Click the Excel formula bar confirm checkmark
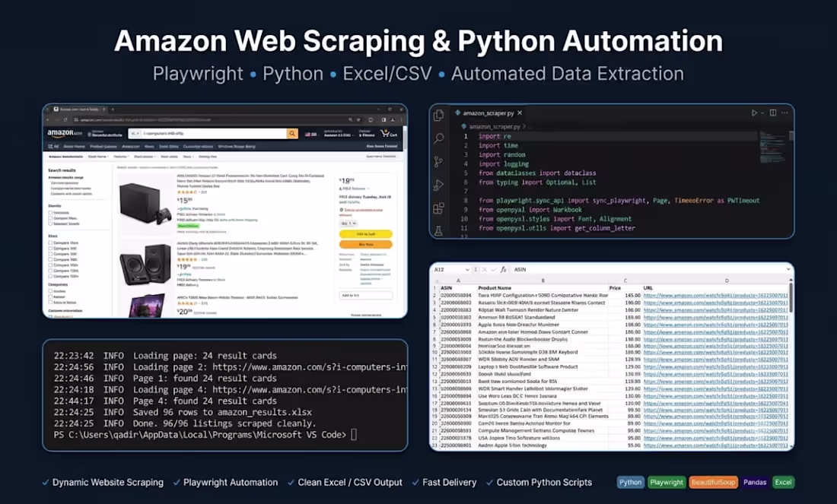The height and width of the screenshot is (504, 837). [x=493, y=270]
